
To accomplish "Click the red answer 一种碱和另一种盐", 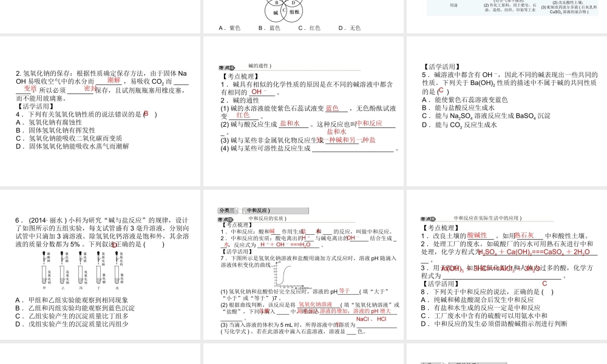I will (x=346, y=140).
